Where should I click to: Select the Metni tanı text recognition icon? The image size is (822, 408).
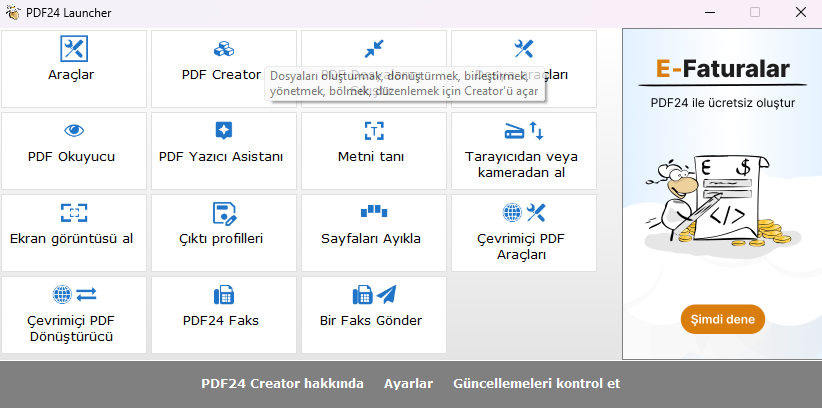pos(374,131)
